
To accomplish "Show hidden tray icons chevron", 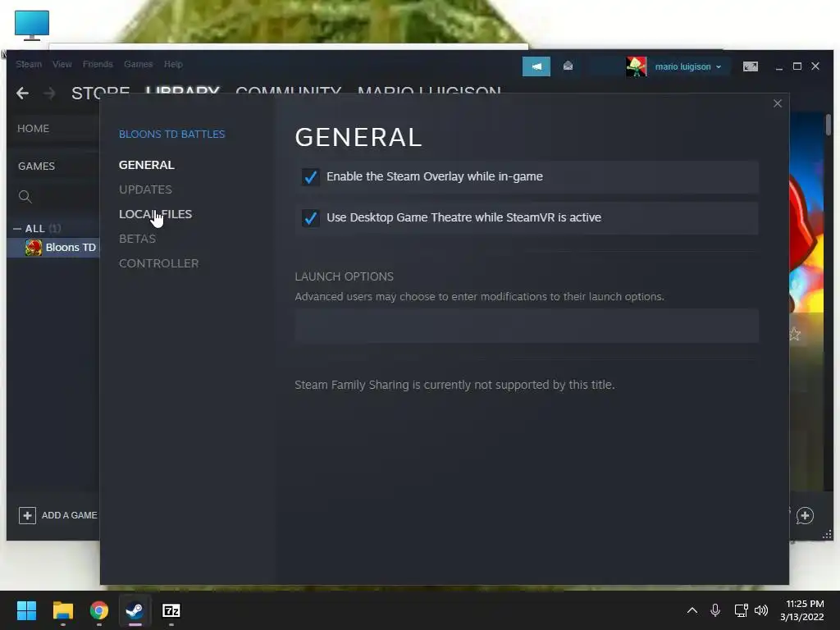I will click(x=692, y=610).
